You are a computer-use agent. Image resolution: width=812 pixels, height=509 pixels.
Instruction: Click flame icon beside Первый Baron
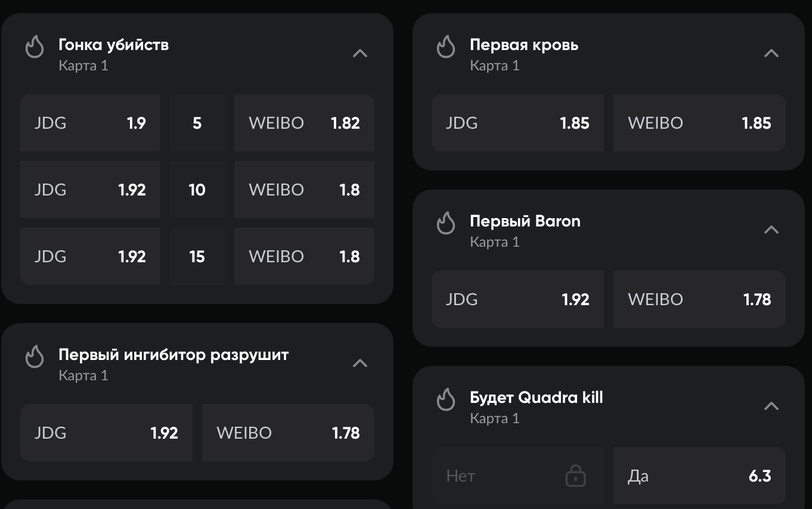click(446, 223)
